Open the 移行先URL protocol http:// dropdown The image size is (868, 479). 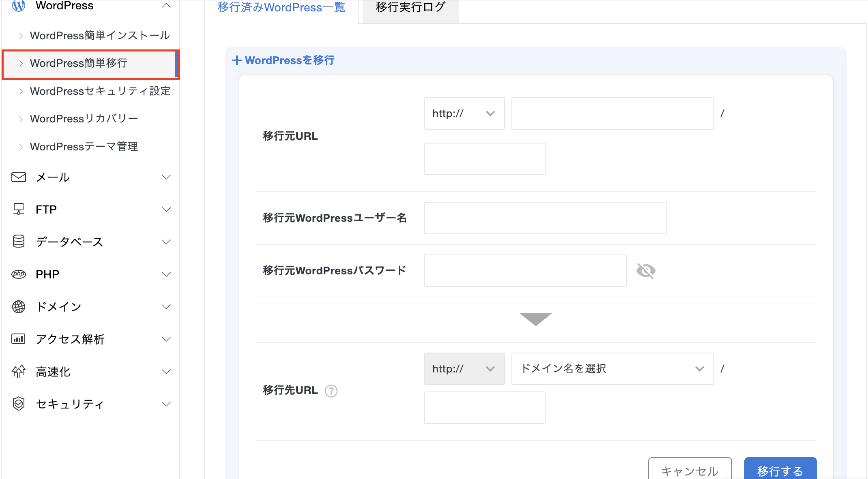pos(464,369)
